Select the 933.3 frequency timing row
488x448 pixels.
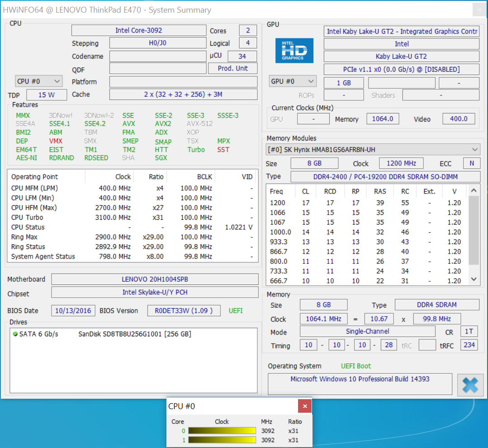point(367,242)
